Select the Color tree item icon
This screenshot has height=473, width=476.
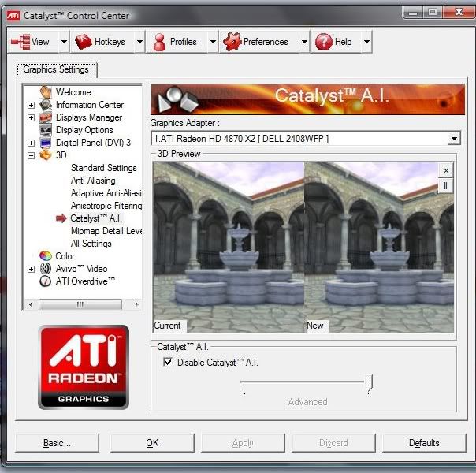pyautogui.click(x=46, y=256)
